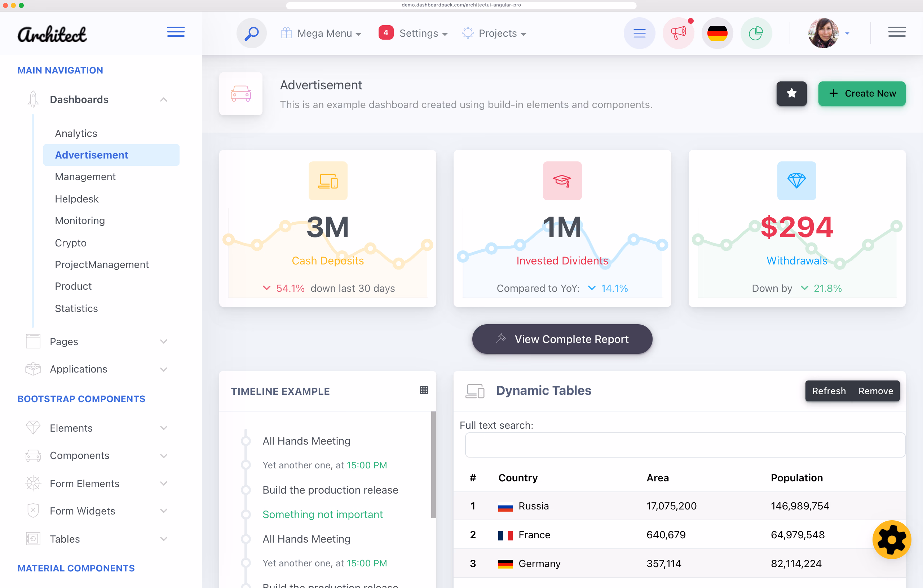Click the Form Widgets shield icon
The height and width of the screenshot is (588, 923).
pyautogui.click(x=33, y=511)
